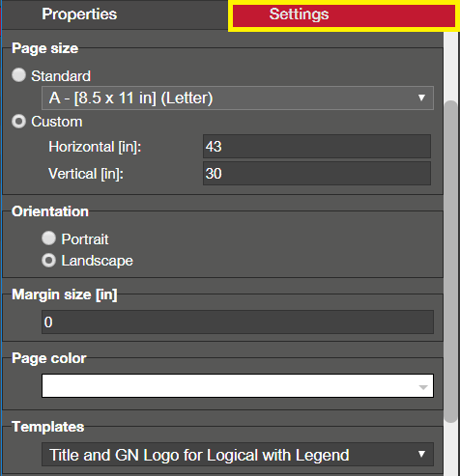
Task: Open the standard page size dropdown
Action: (238, 98)
